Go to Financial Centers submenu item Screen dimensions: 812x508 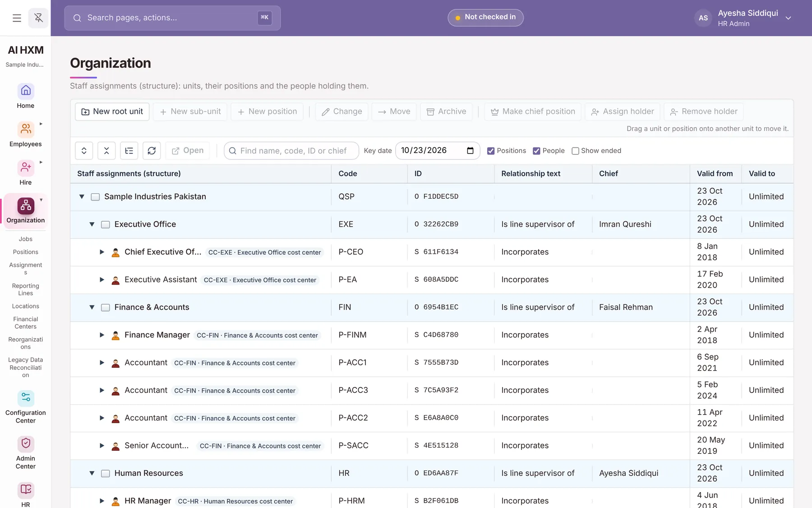pos(26,323)
